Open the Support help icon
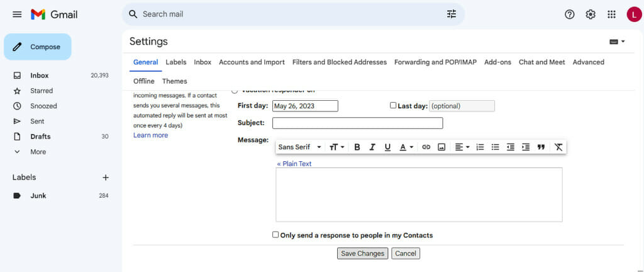The width and height of the screenshot is (644, 272). coord(569,14)
